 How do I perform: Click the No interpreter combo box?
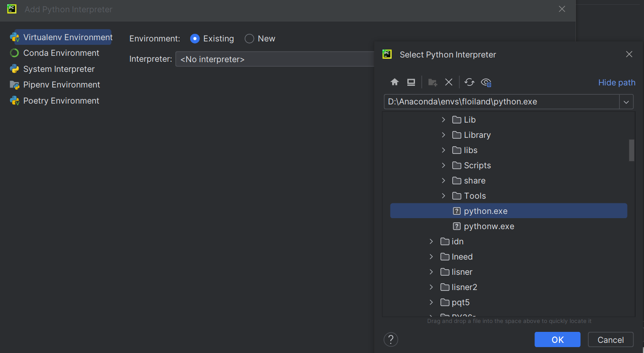(275, 59)
